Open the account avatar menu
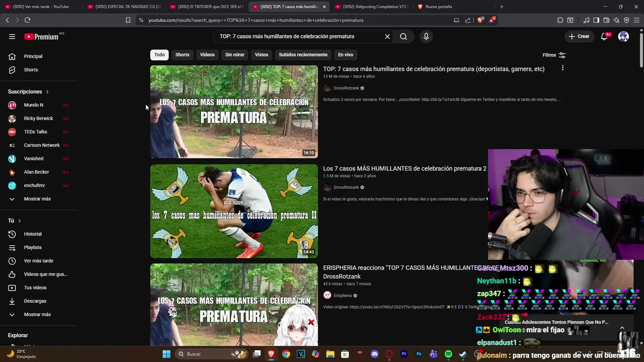 623,36
